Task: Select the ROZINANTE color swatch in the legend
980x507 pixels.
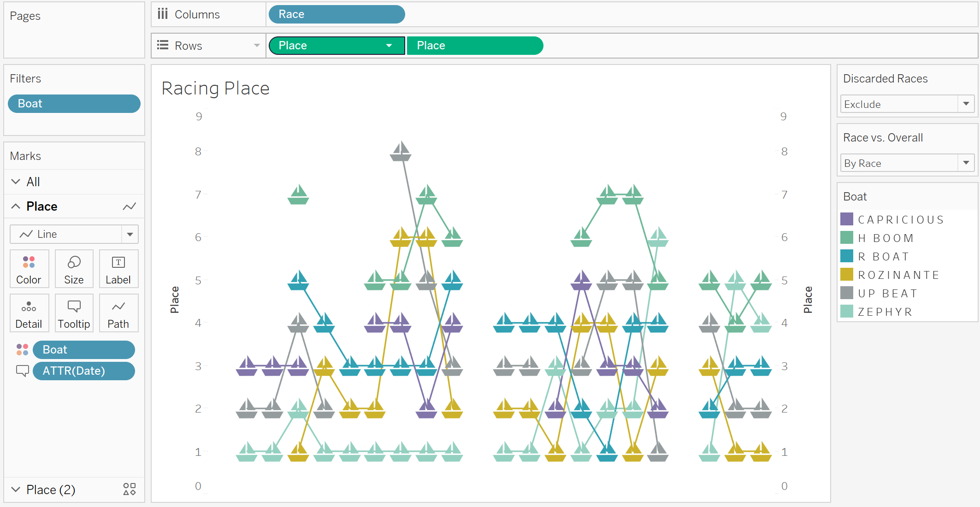Action: coord(847,274)
